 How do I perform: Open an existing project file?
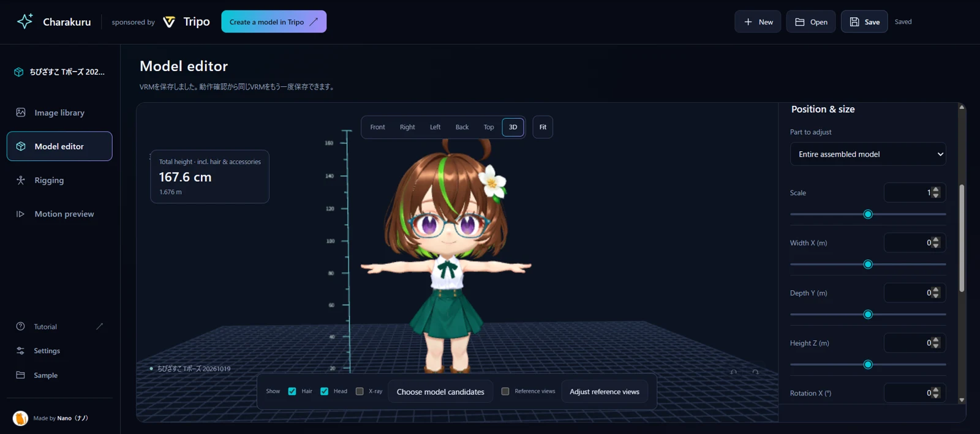tap(811, 21)
